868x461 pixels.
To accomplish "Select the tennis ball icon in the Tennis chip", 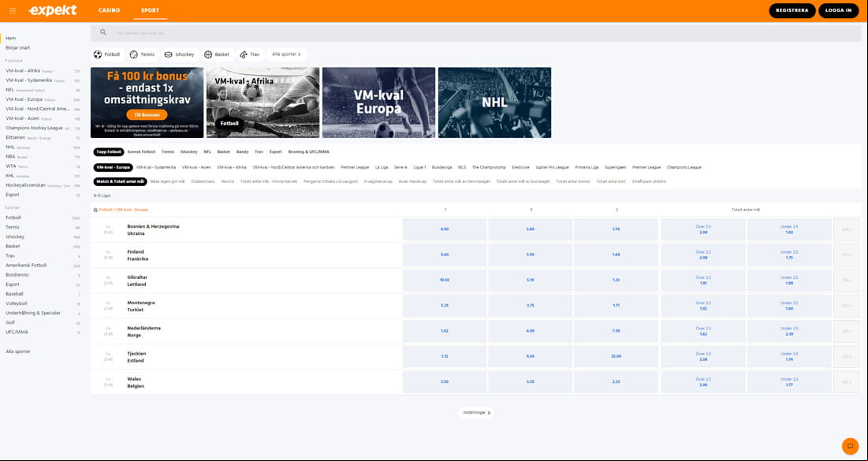I will [133, 54].
